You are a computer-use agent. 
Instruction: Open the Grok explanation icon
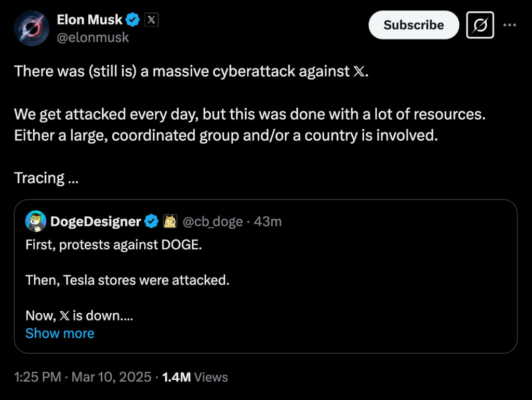coord(479,24)
